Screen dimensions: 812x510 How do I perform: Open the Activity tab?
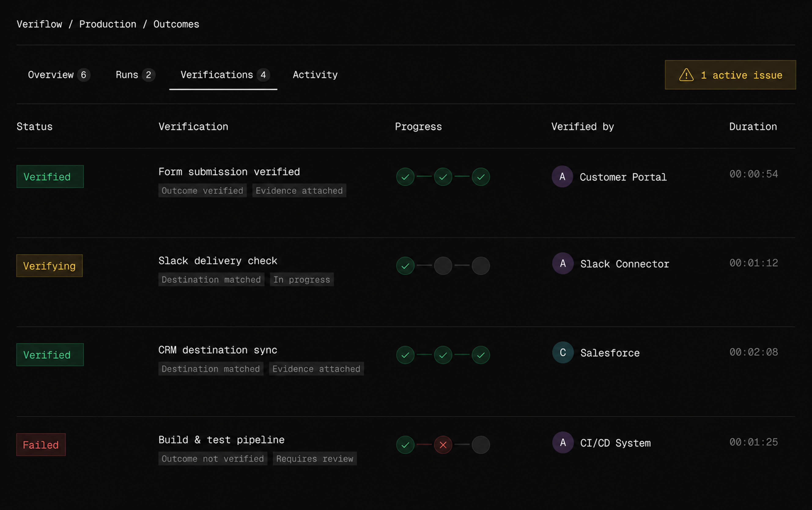315,74
